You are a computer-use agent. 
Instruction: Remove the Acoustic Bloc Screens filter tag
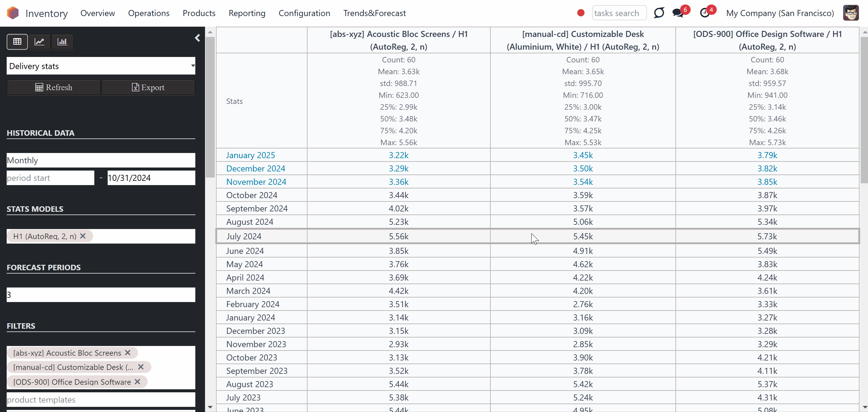pos(128,352)
